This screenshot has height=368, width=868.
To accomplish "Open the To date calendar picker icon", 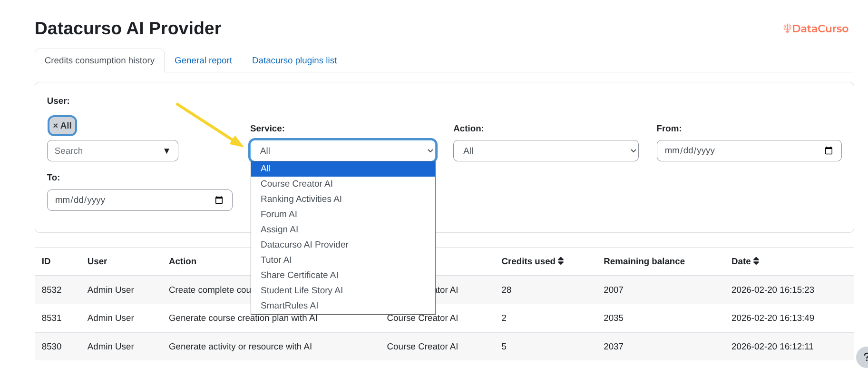I will click(219, 200).
